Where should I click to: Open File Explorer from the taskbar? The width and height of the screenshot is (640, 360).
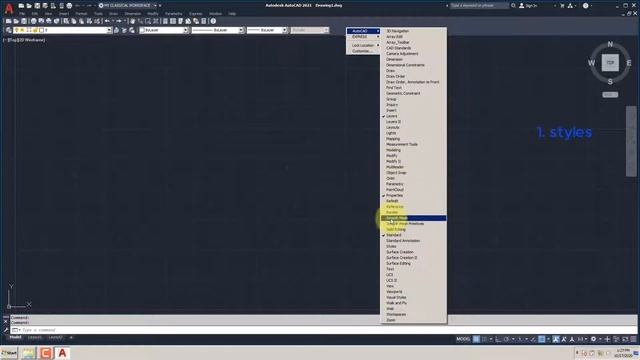click(29, 353)
